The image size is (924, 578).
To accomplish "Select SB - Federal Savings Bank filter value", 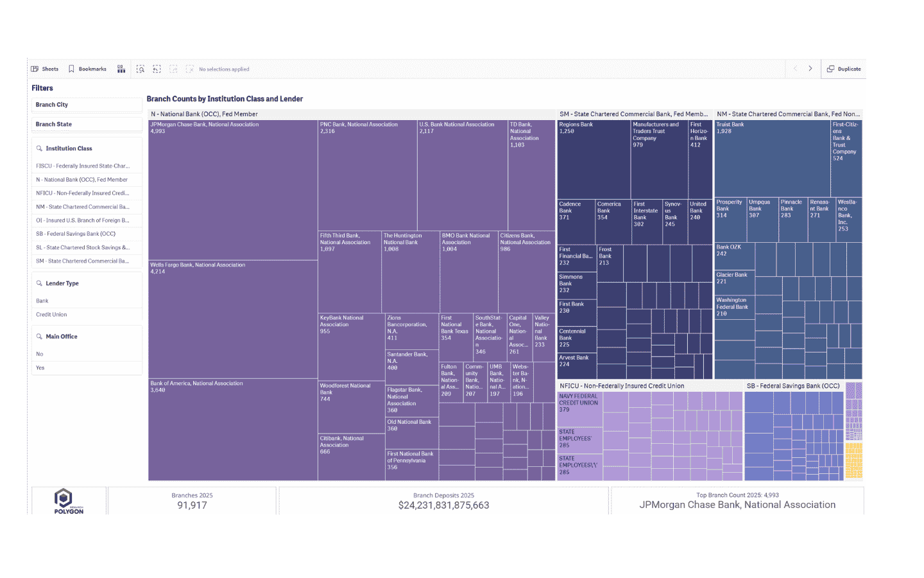I will point(87,234).
